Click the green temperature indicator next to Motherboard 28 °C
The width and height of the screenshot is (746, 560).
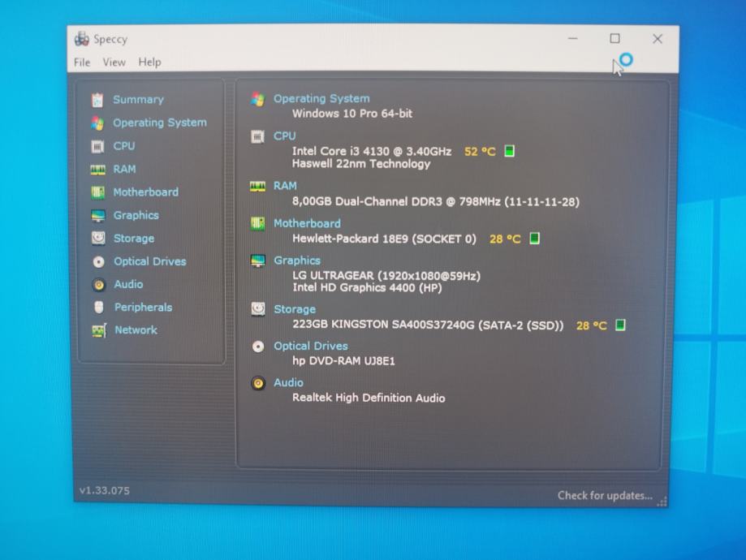(x=534, y=239)
